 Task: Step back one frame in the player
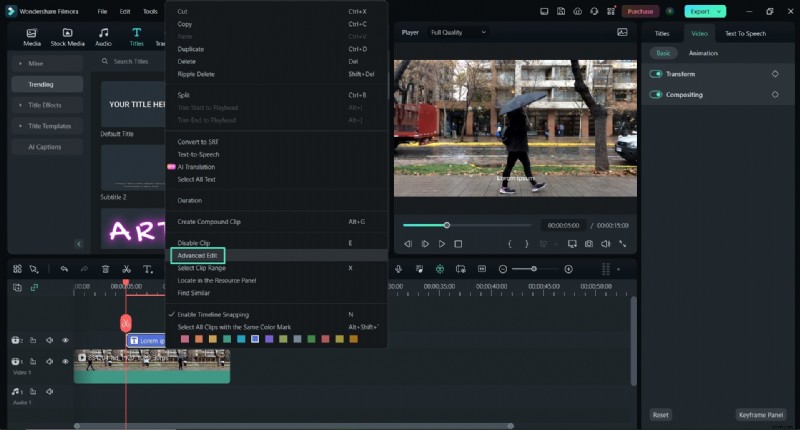(408, 244)
